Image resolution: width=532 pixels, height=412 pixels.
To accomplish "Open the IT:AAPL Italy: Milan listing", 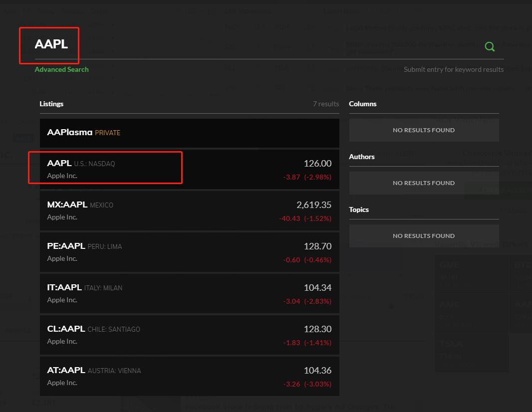I will tap(189, 293).
